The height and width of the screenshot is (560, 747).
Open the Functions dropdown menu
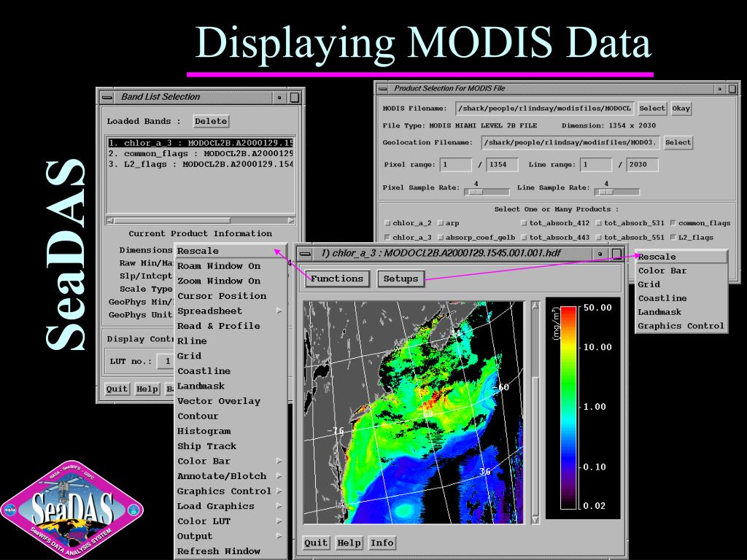coord(336,279)
